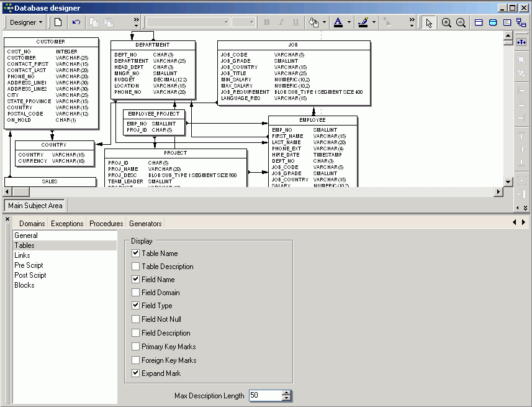This screenshot has height=407, width=532.
Task: Close the bottom options panel
Action: pyautogui.click(x=7, y=219)
